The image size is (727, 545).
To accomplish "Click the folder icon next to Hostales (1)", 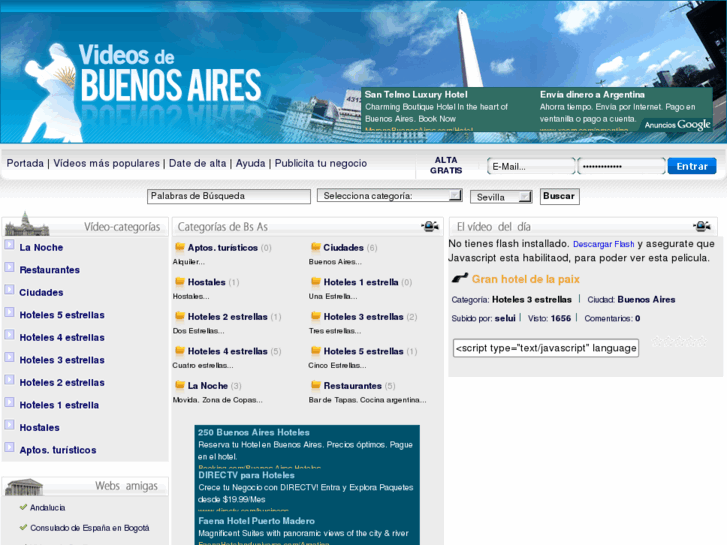I will [180, 282].
